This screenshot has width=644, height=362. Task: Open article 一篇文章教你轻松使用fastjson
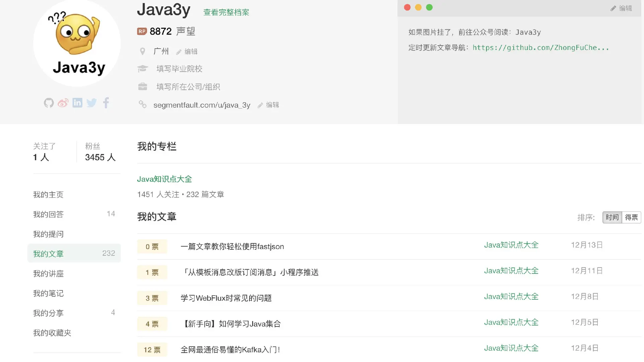coord(232,247)
